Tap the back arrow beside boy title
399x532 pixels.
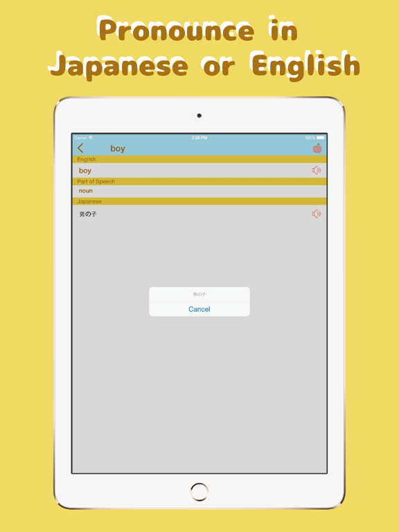point(80,148)
